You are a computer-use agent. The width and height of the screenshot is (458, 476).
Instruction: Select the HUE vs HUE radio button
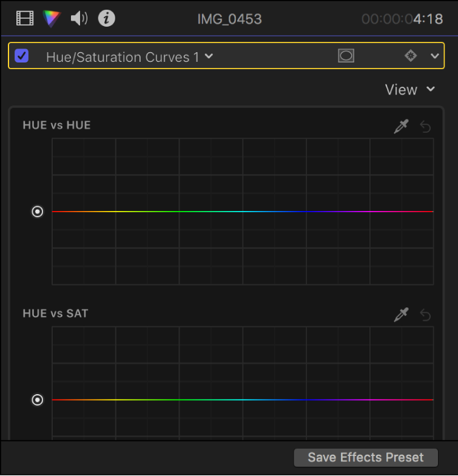(38, 212)
